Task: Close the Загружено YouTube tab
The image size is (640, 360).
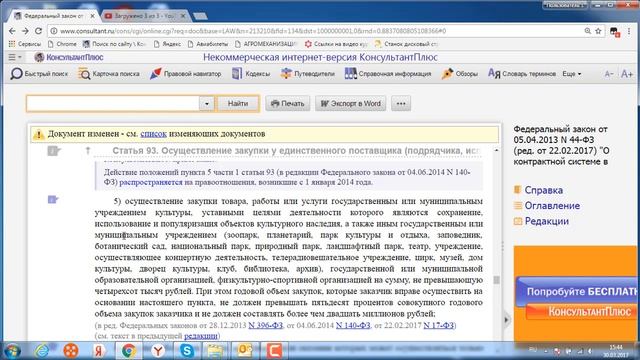Action: pos(183,16)
